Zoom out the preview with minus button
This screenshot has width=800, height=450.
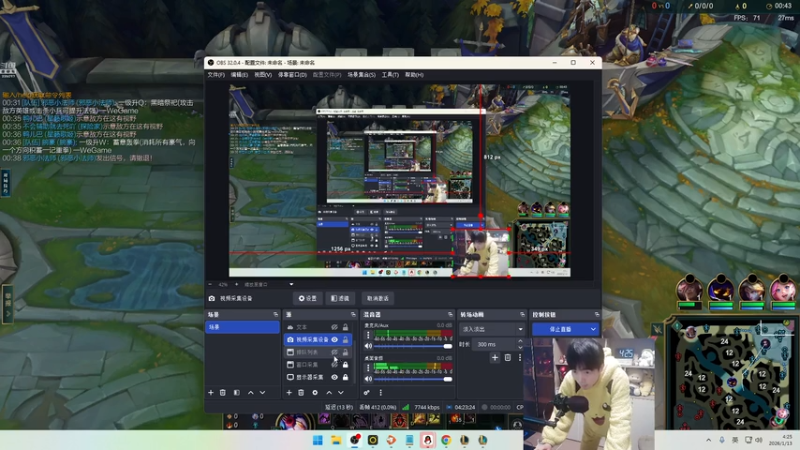[210, 284]
